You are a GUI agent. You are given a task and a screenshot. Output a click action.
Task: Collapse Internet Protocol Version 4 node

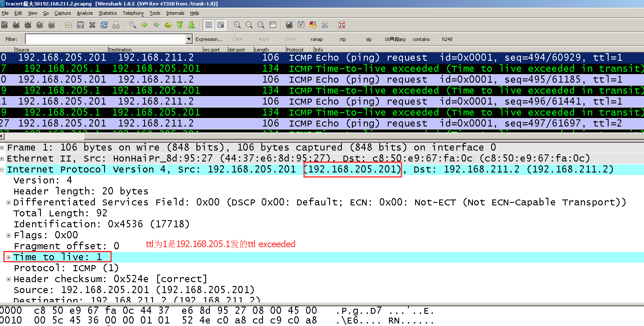tap(3, 170)
